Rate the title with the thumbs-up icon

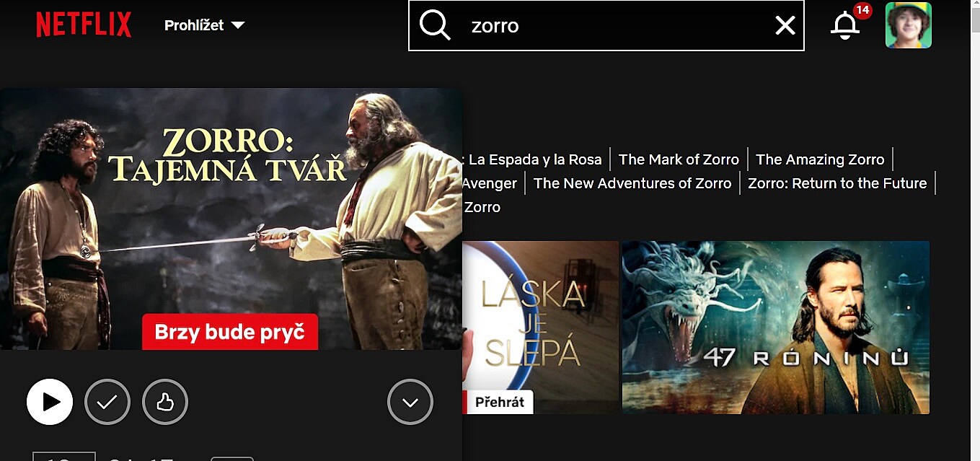pos(165,402)
